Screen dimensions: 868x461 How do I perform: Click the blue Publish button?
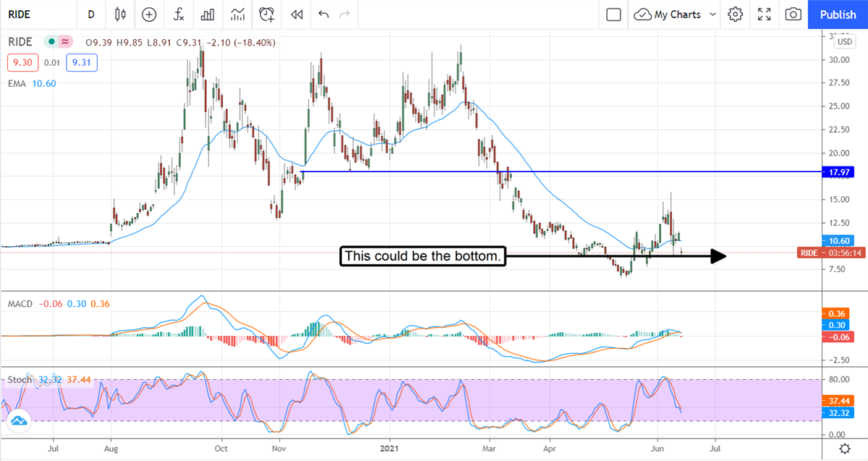[x=838, y=14]
